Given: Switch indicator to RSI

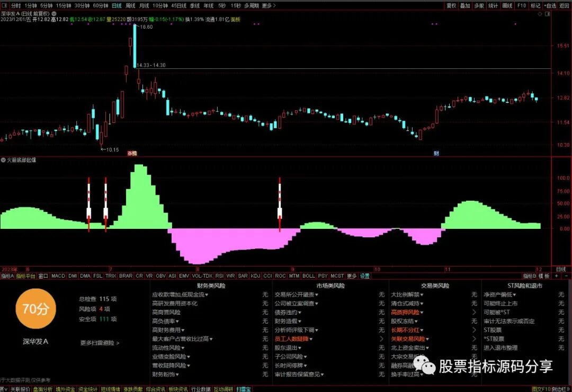Looking at the screenshot, I should 219,276.
